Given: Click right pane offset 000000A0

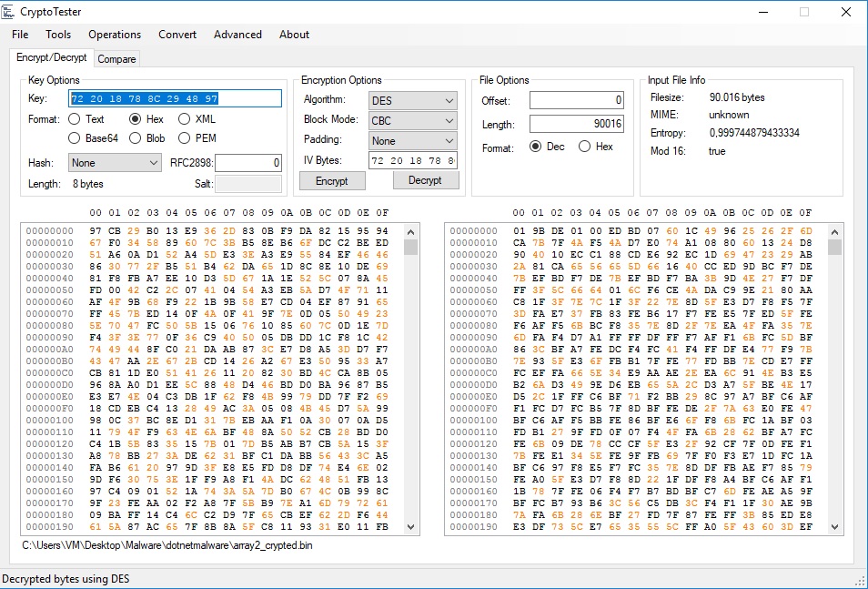Looking at the screenshot, I should tap(473, 349).
